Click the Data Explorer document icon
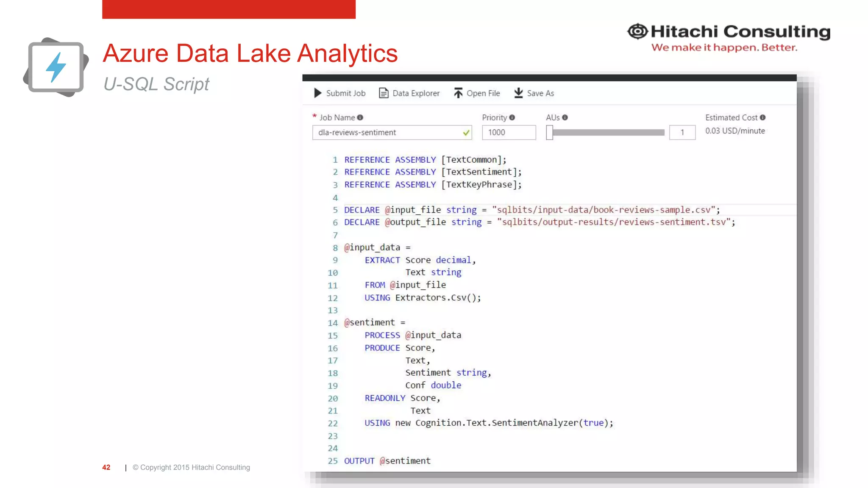Viewport: 868px width, 488px height. click(384, 93)
